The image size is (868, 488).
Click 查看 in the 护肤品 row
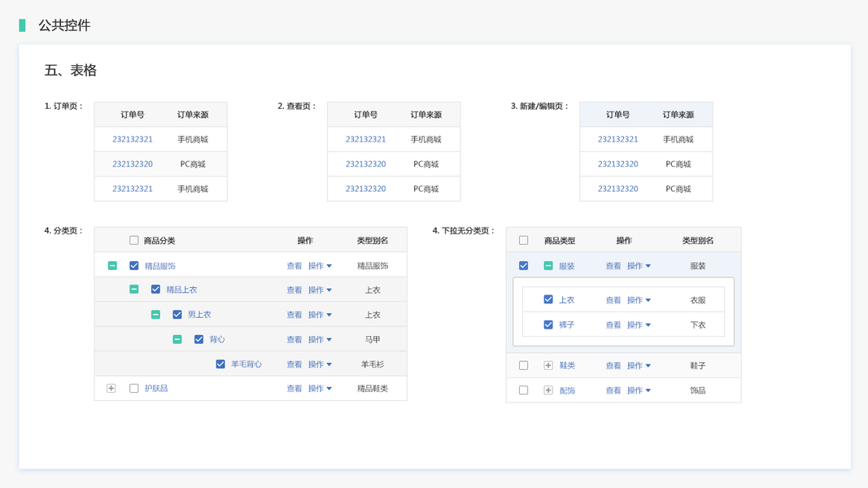(294, 389)
